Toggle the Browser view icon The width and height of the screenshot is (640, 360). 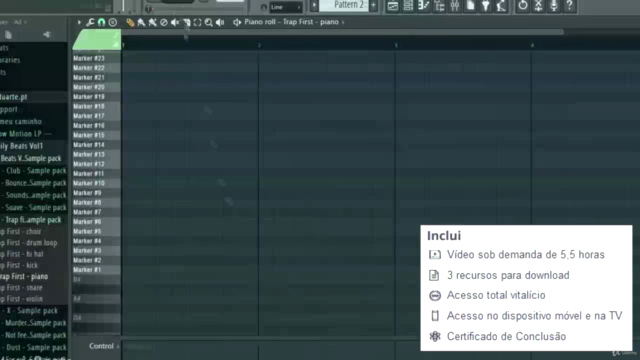tap(439, 6)
